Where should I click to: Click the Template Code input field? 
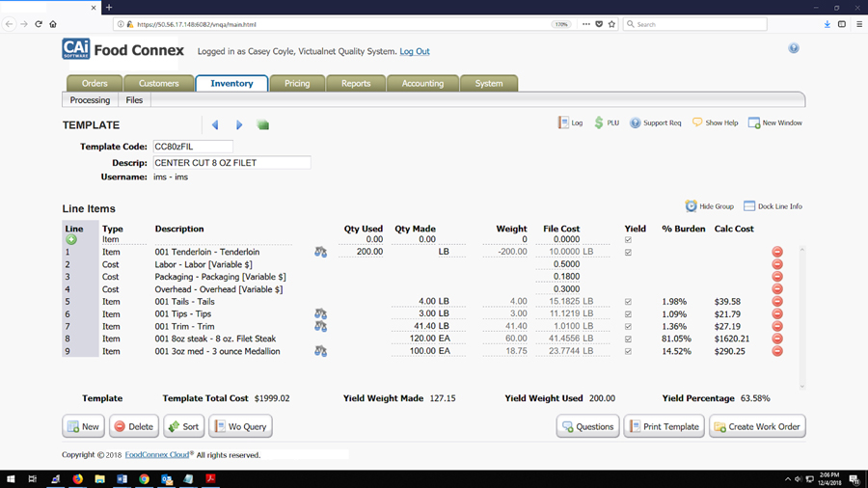tap(193, 147)
